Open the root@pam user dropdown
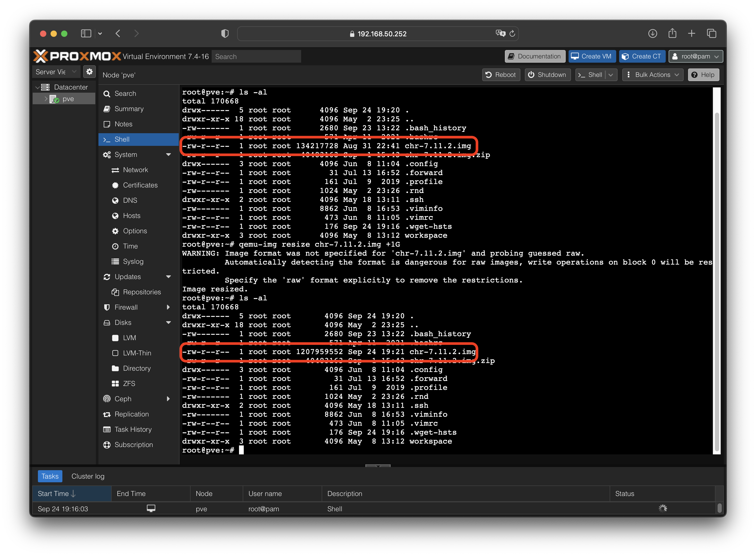The height and width of the screenshot is (556, 756). pos(695,56)
